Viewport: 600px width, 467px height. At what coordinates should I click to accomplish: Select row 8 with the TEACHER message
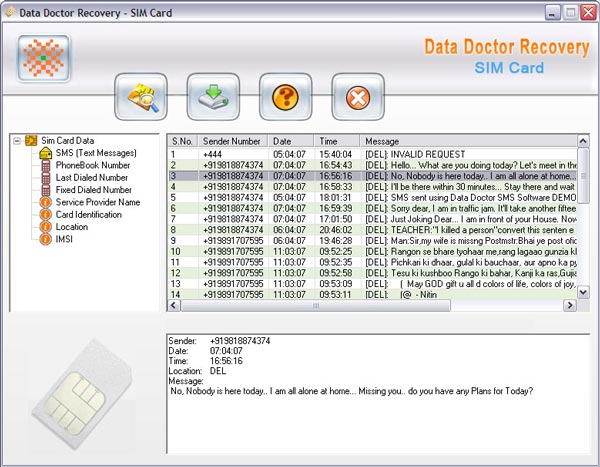(372, 230)
